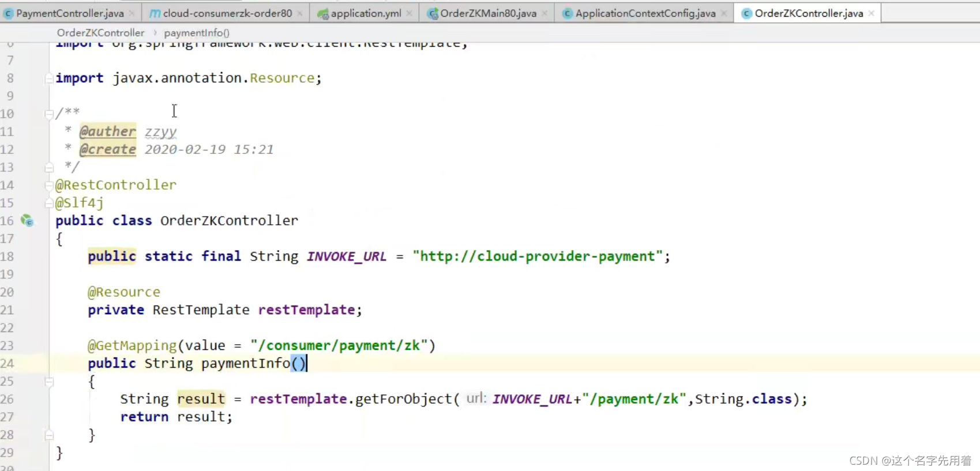The height and width of the screenshot is (471, 980).
Task: Click the restTemplate field on line 21
Action: click(306, 310)
